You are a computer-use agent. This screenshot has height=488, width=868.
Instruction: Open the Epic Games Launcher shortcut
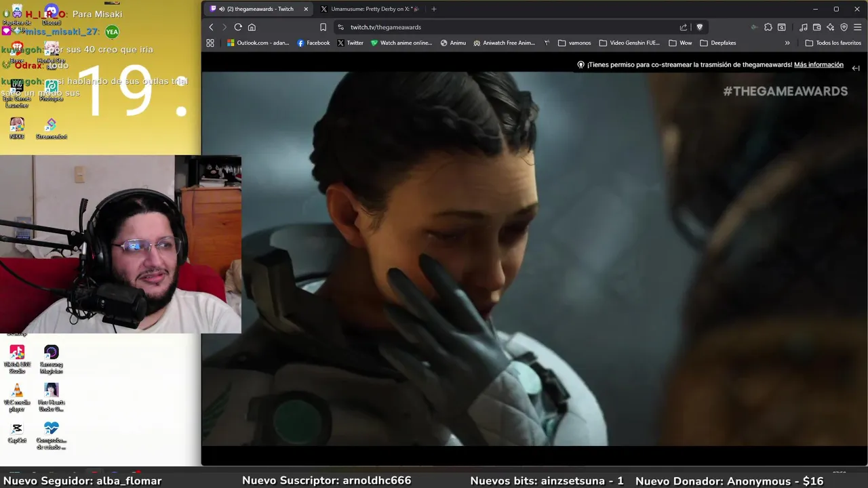click(x=17, y=94)
